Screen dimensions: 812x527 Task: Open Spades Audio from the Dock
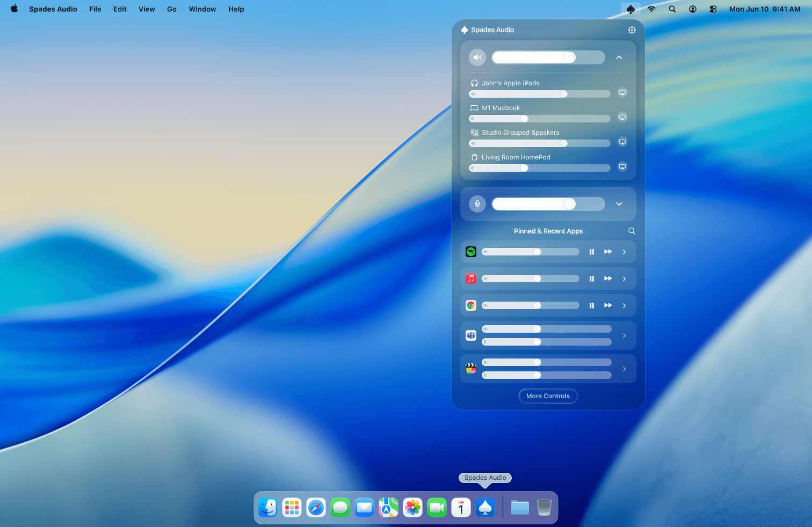(x=485, y=508)
